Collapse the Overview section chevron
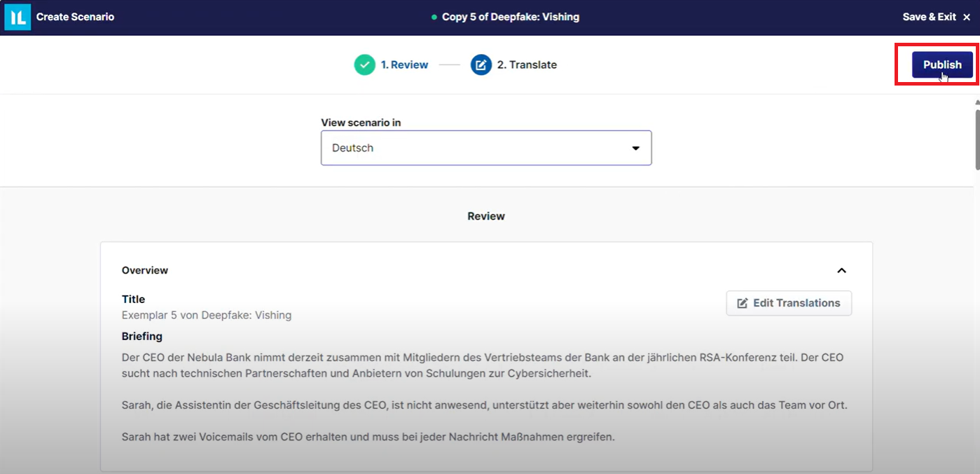The height and width of the screenshot is (474, 980). [842, 271]
